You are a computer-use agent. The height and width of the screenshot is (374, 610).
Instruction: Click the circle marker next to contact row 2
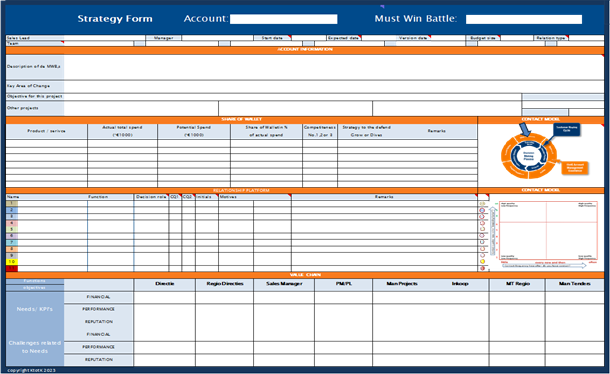pyautogui.click(x=482, y=210)
